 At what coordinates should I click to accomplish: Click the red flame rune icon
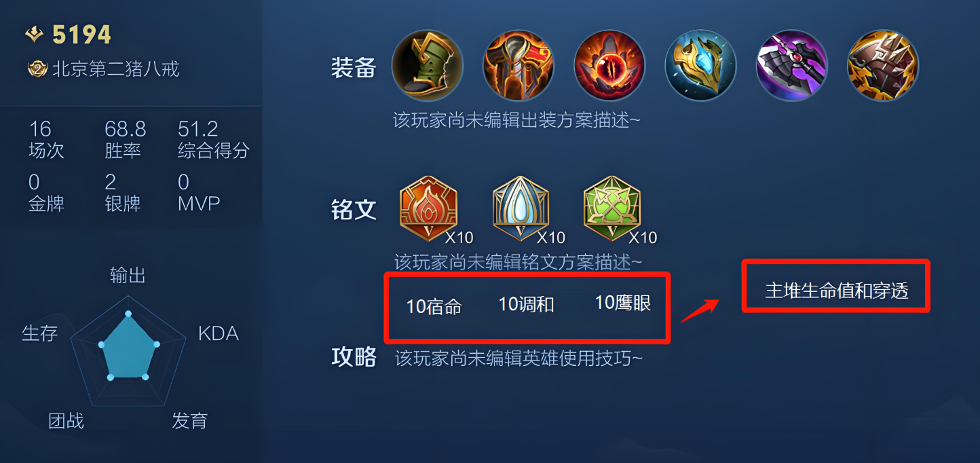[429, 208]
